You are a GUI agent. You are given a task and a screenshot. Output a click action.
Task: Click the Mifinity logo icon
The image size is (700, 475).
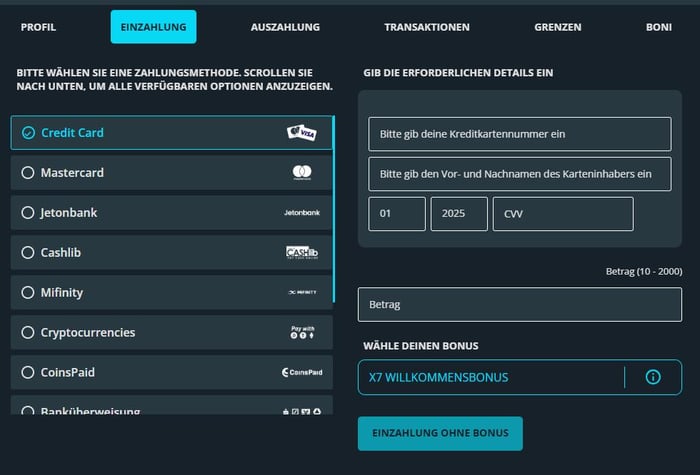302,292
